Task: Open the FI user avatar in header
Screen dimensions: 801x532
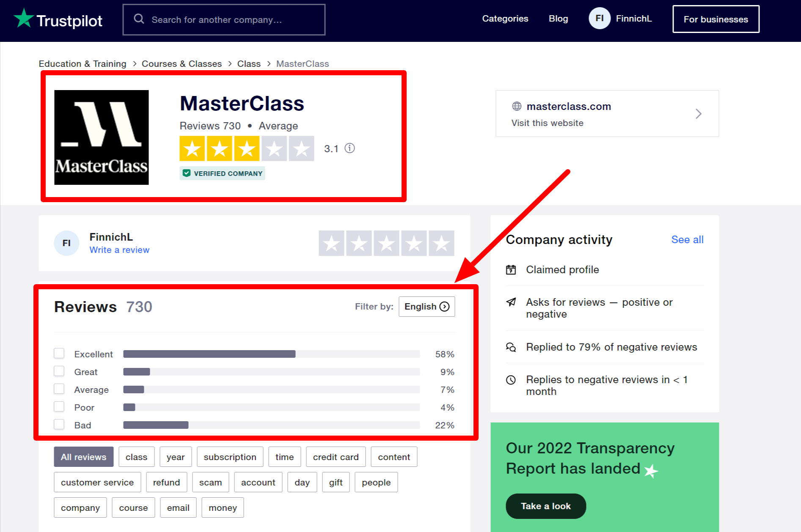Action: [599, 19]
